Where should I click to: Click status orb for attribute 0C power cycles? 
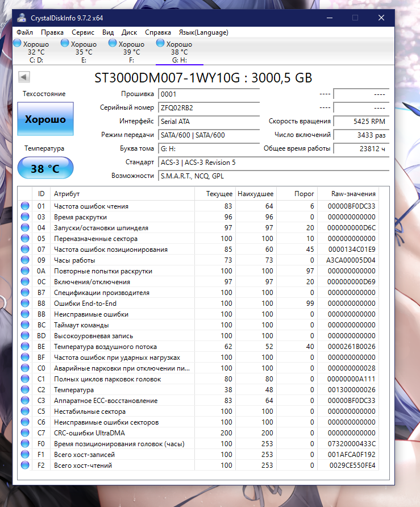[25, 281]
